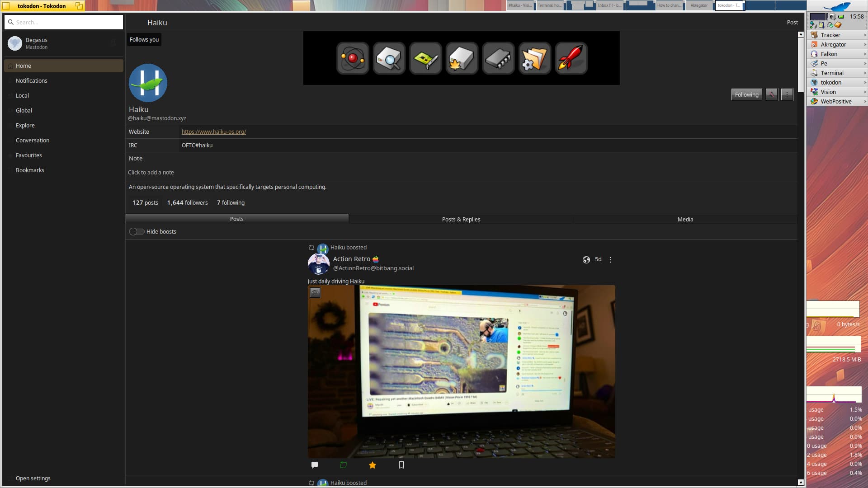Open Action Retro's avatar
The width and height of the screenshot is (868, 488).
319,264
